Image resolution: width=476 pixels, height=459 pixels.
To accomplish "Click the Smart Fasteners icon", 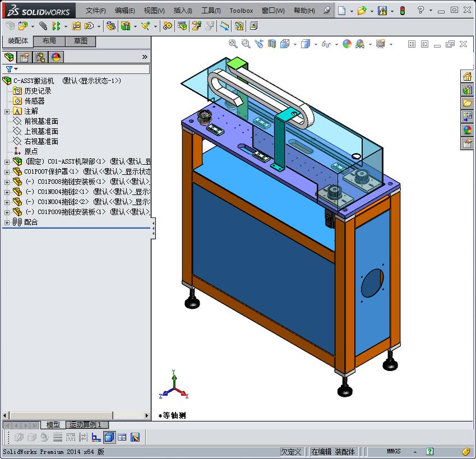I will [x=76, y=26].
